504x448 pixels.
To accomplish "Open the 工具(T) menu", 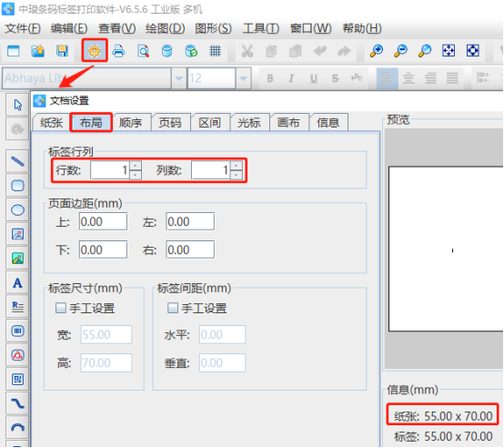I will click(x=261, y=28).
